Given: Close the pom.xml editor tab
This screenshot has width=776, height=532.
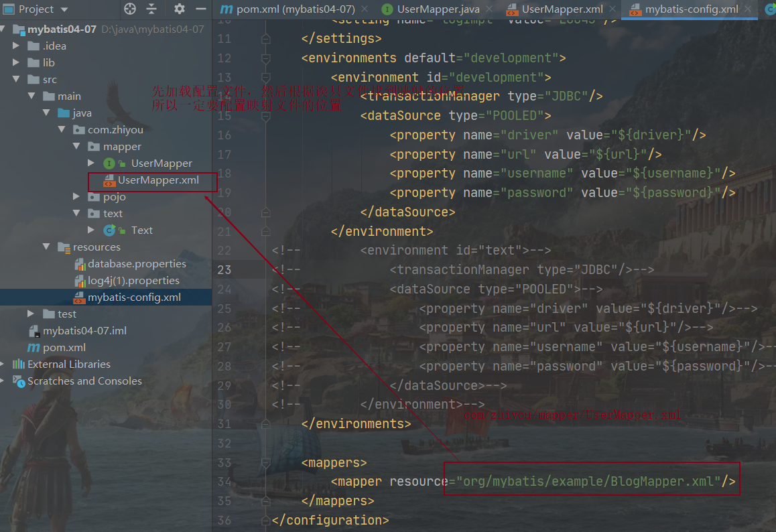Looking at the screenshot, I should click(365, 9).
